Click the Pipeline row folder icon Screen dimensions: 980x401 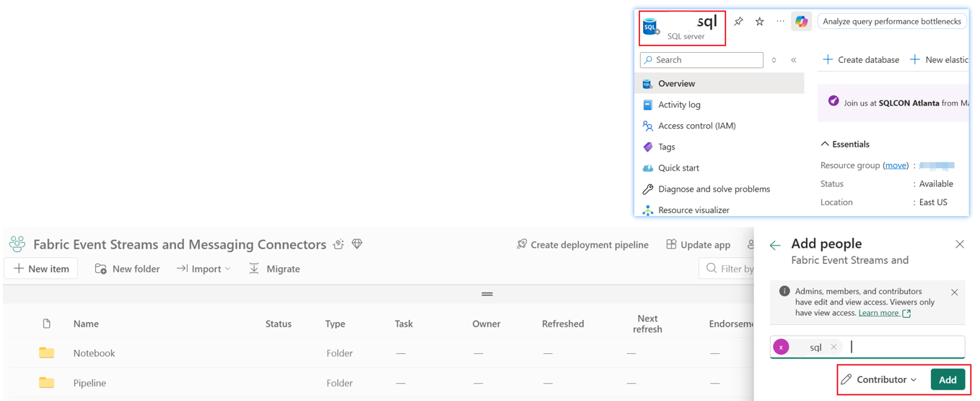tap(47, 383)
